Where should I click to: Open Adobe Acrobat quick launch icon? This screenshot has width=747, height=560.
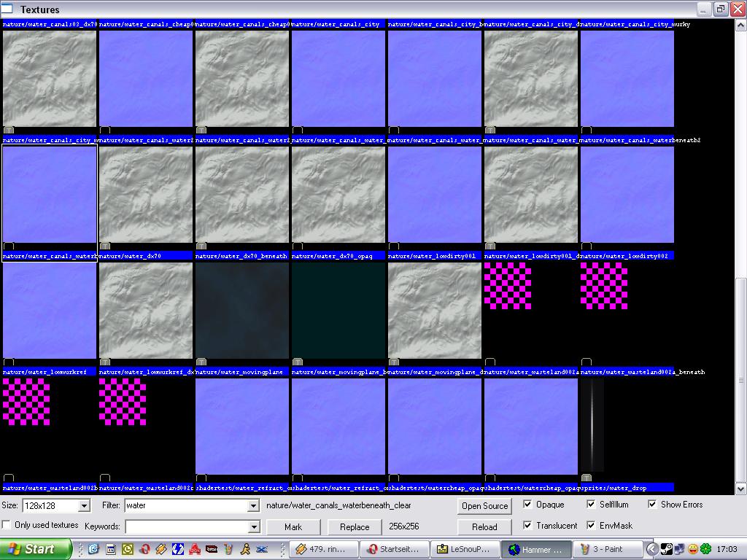195,549
